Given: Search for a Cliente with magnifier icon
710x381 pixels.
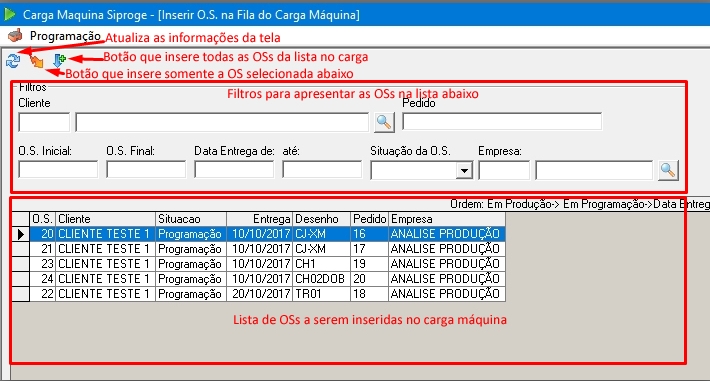Looking at the screenshot, I should [384, 122].
